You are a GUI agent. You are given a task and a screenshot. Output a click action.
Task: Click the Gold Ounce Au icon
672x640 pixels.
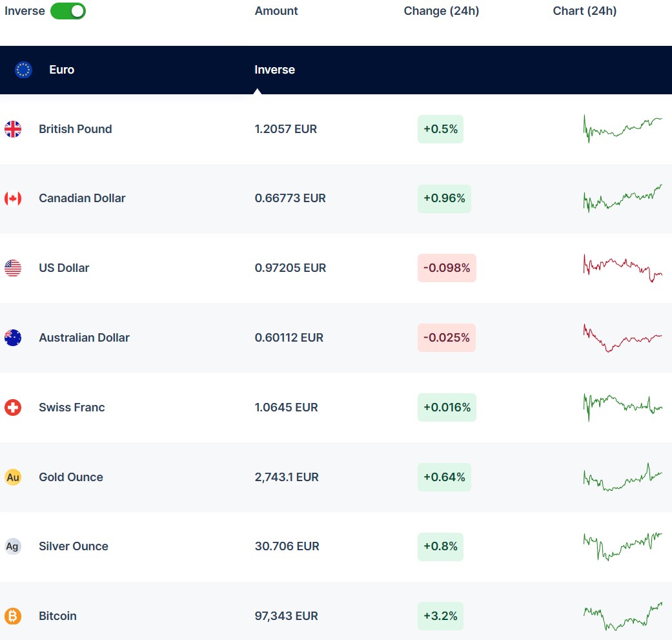click(13, 477)
